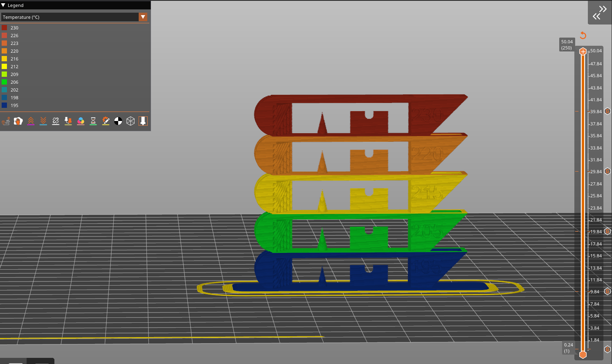Toggle deretractions visibility (downward chevrons icon)

click(43, 121)
